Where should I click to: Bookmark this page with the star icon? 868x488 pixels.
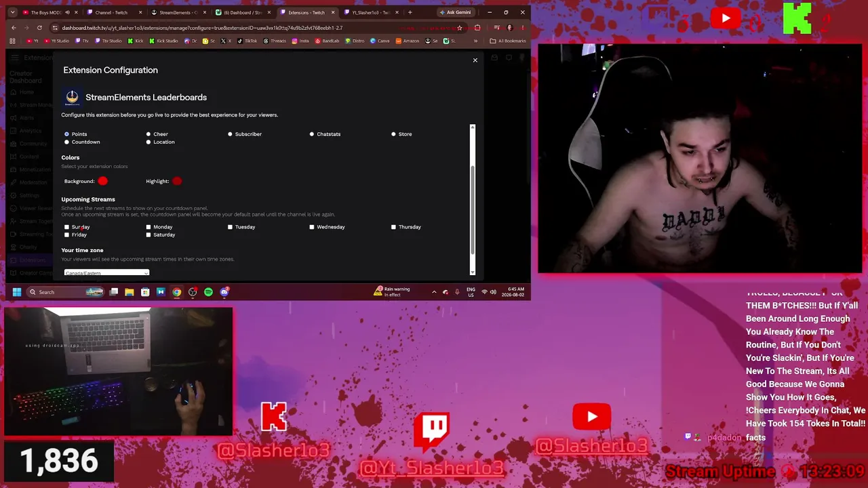[460, 28]
